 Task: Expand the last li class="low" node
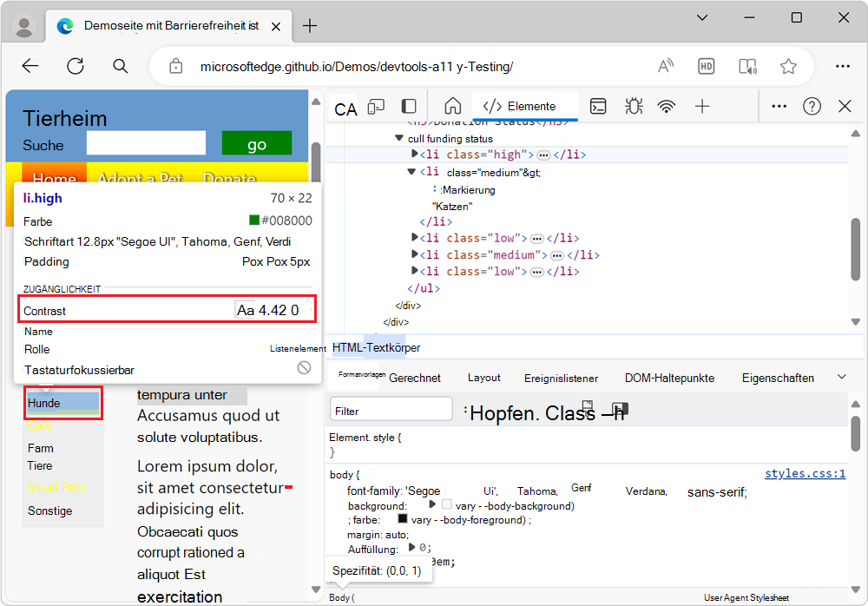[414, 270]
